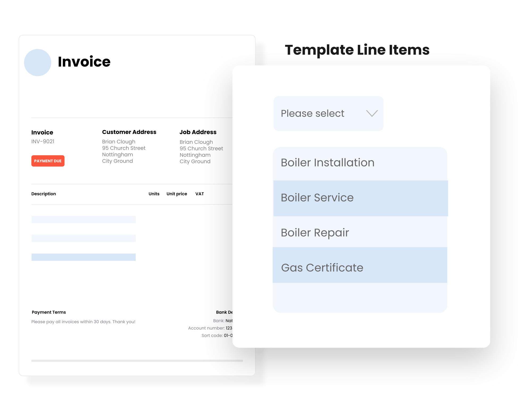Click the Units column header
532x405 pixels.
tap(153, 194)
